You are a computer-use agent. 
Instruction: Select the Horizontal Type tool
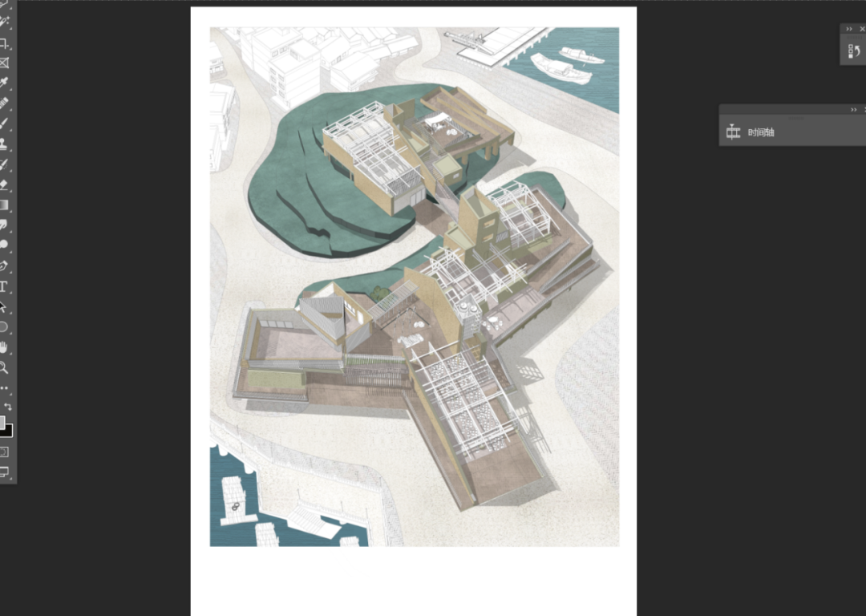[4, 286]
